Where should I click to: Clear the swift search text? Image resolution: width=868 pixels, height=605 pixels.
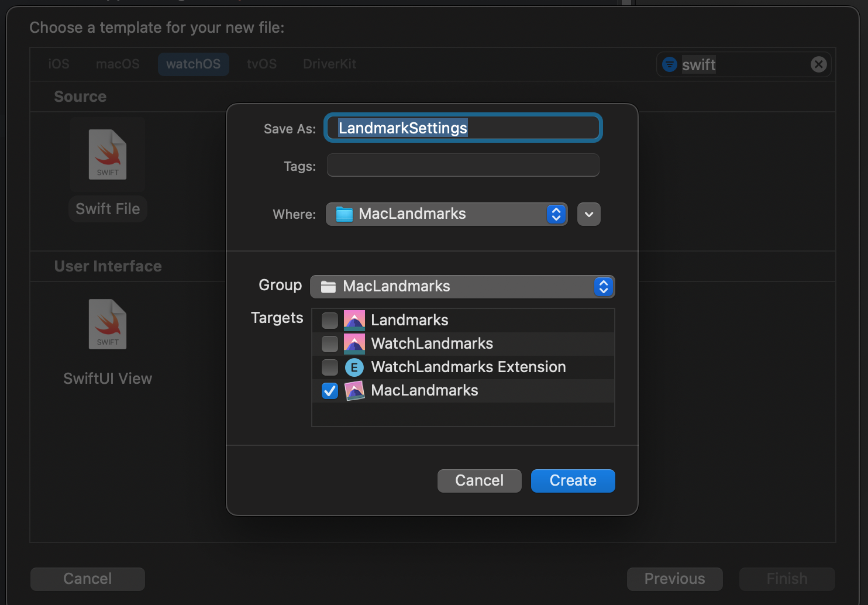pyautogui.click(x=819, y=64)
